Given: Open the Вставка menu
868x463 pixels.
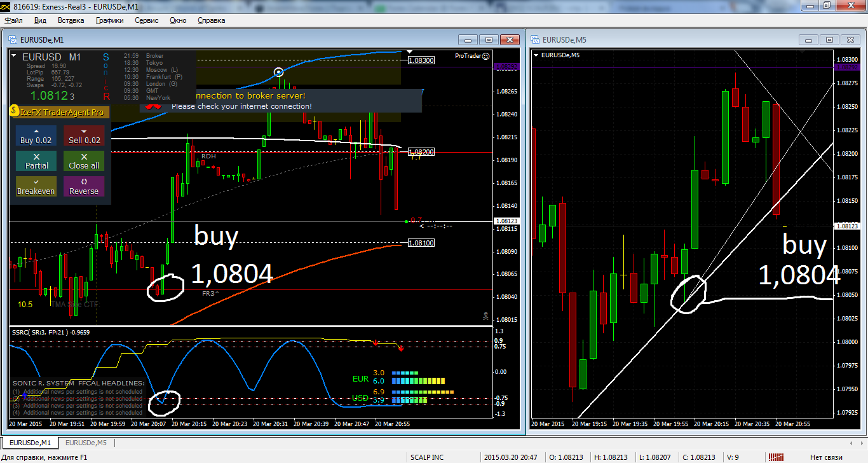Looking at the screenshot, I should point(71,20).
